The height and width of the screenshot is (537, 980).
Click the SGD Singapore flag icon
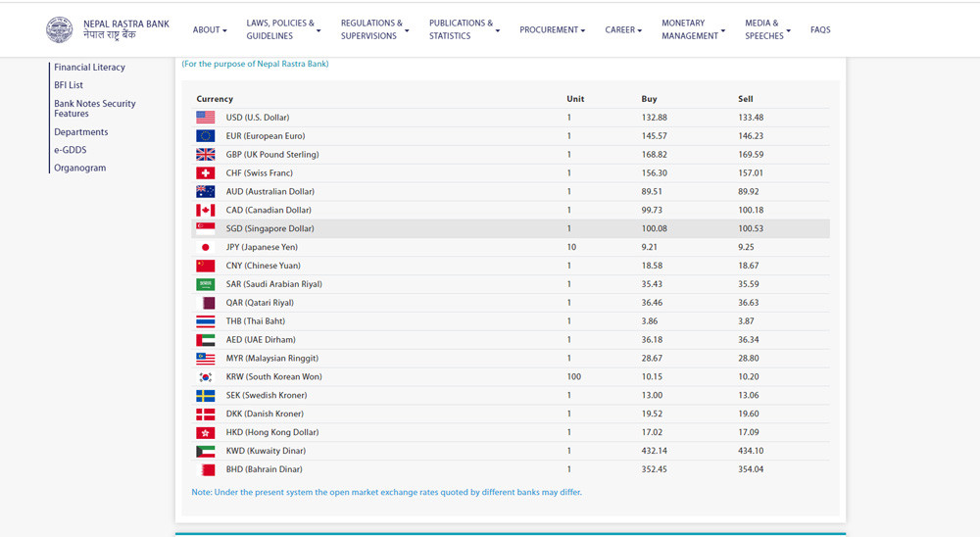(x=205, y=228)
